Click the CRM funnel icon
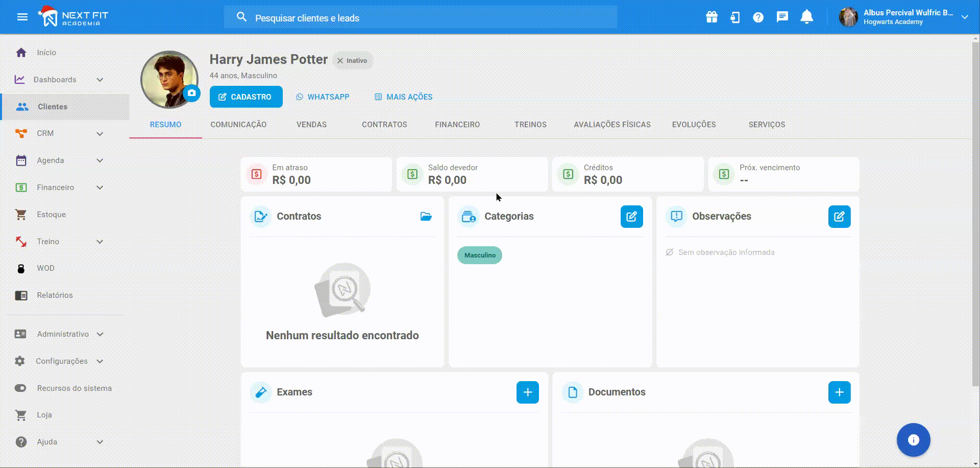Viewport: 980px width, 468px height. [x=21, y=133]
